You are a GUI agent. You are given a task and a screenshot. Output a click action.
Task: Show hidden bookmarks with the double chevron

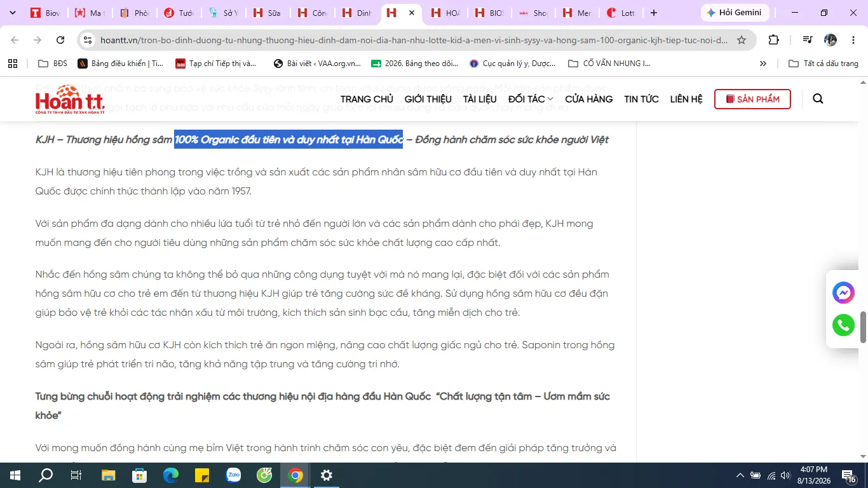point(763,64)
